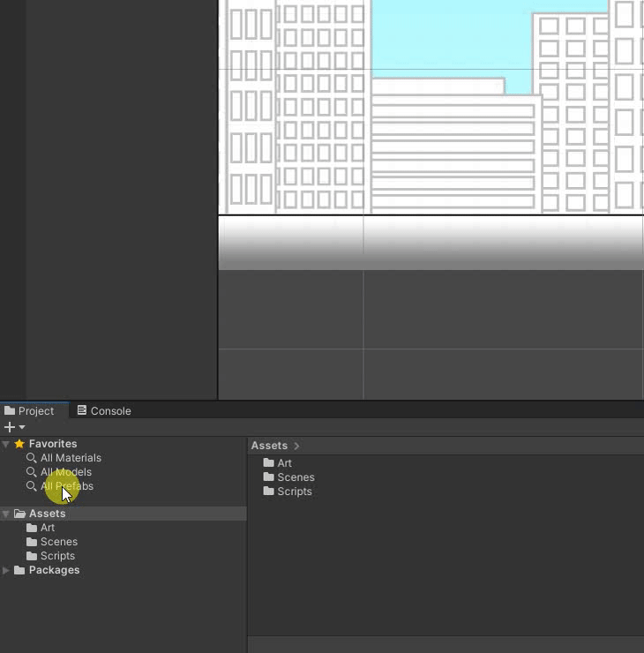Switch to the Console tab
This screenshot has height=653, width=644.
tap(104, 410)
